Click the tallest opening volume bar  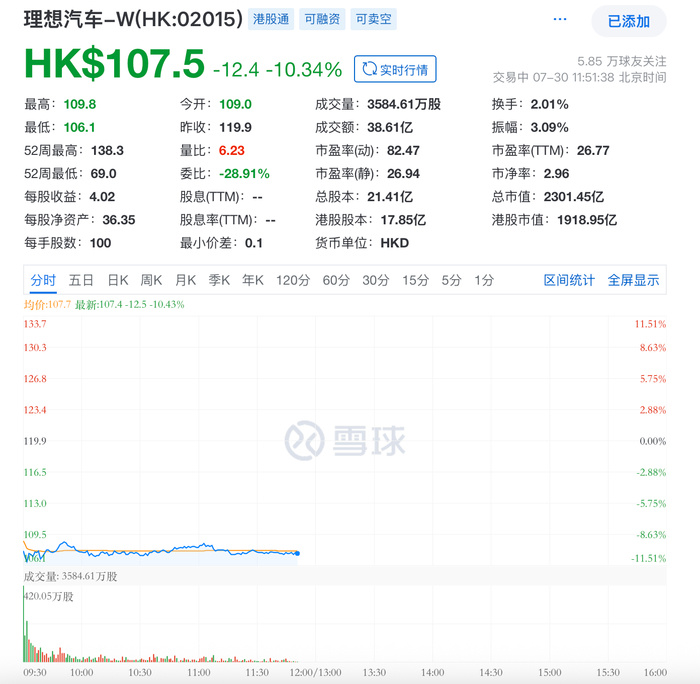(24, 624)
